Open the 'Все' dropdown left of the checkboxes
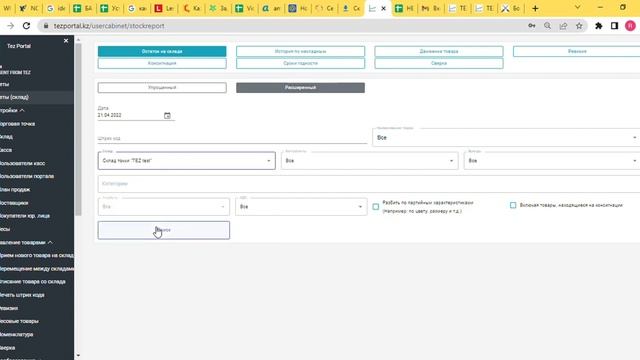Viewport: 640px width, 360px height. point(301,207)
